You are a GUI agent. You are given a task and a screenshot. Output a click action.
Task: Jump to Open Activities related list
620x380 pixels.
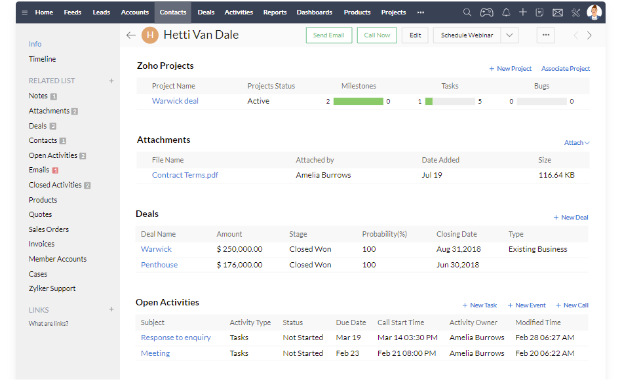coord(53,155)
